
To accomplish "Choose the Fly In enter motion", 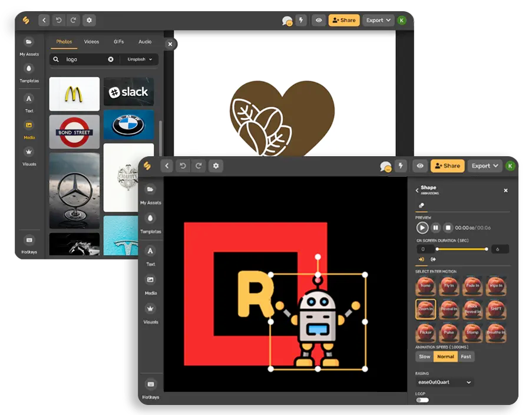I will [449, 286].
